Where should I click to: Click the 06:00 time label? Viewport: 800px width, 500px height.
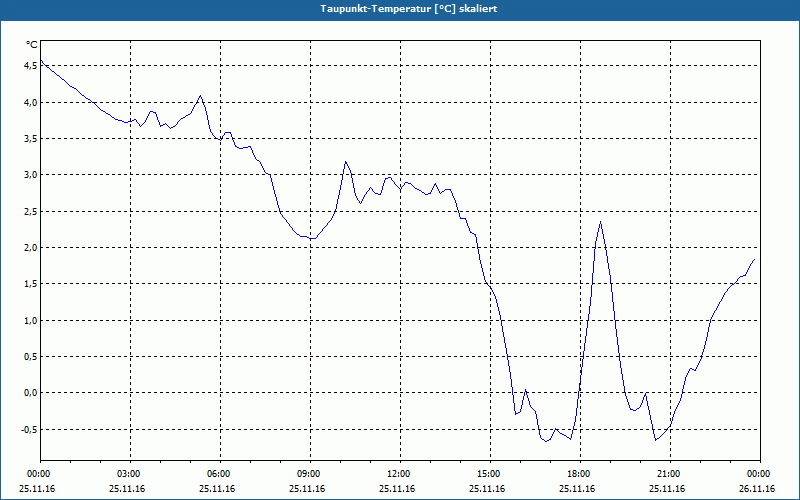(x=220, y=474)
